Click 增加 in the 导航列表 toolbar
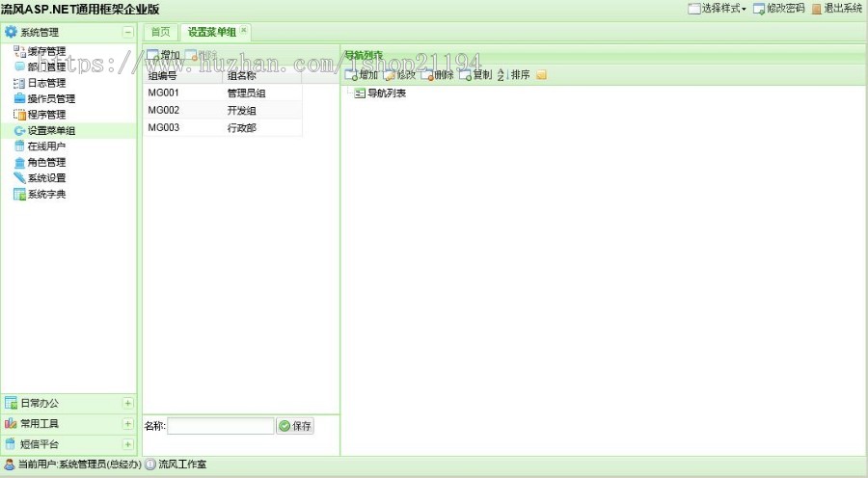The image size is (868, 478). coord(361,75)
